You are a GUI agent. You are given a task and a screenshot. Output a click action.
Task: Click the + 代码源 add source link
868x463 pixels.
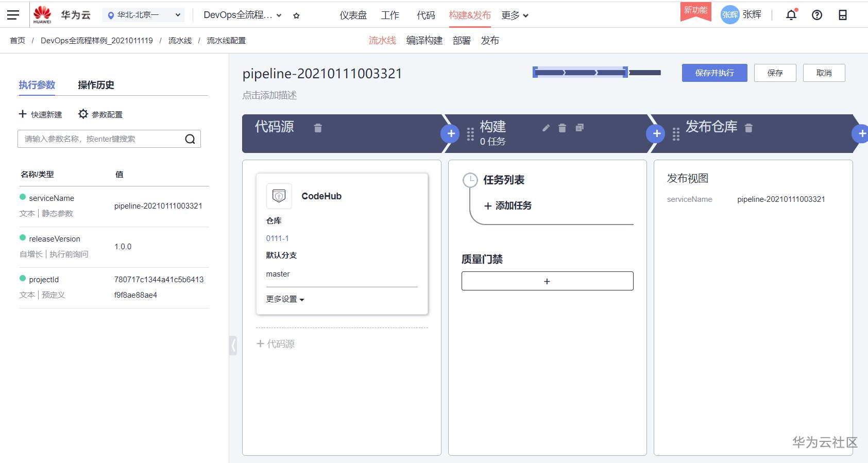tap(276, 344)
